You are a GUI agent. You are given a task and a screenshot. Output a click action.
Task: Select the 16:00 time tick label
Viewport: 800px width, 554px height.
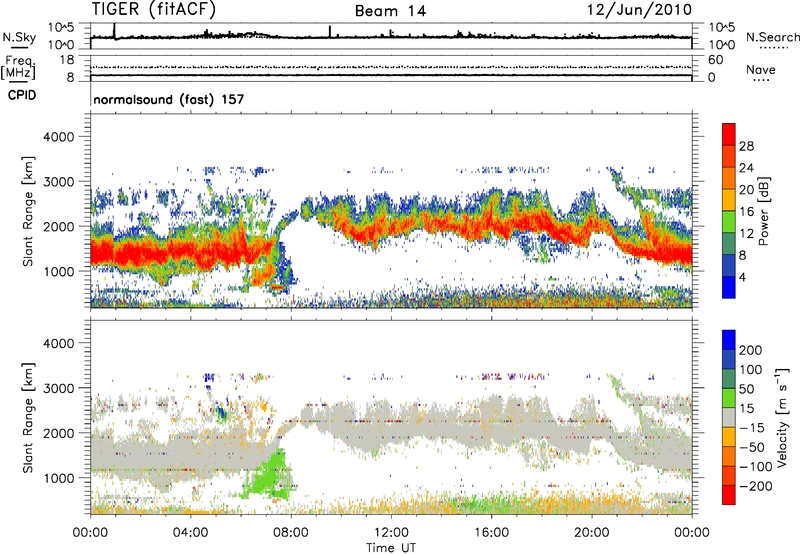[491, 533]
